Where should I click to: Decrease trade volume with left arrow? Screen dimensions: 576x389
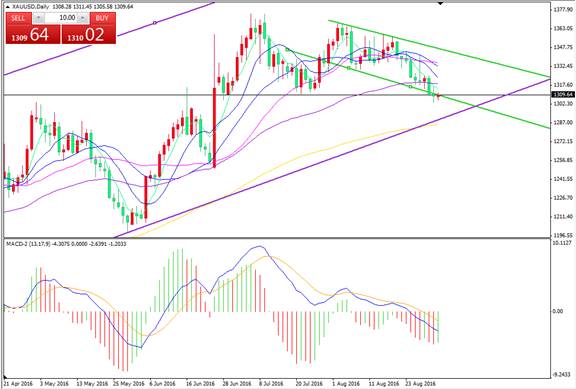pyautogui.click(x=39, y=18)
